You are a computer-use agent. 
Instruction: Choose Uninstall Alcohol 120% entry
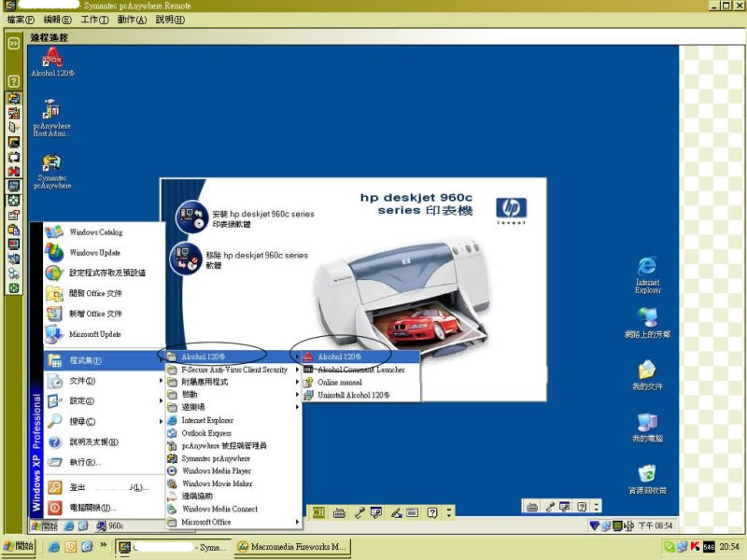point(360,395)
